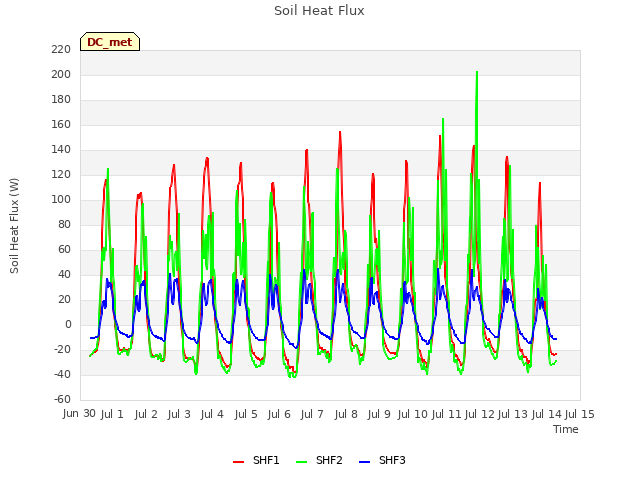Image resolution: width=640 pixels, height=480 pixels.
Task: Toggle the SHF3 legend entry
Action: (382, 460)
